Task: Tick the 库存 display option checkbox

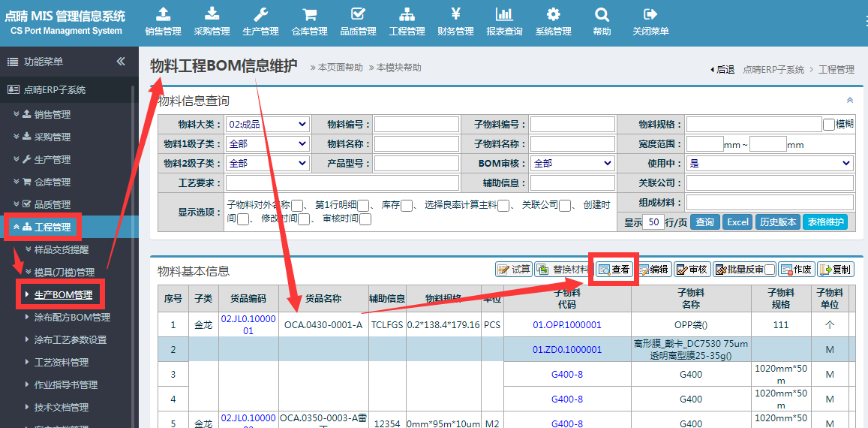Action: (x=406, y=205)
